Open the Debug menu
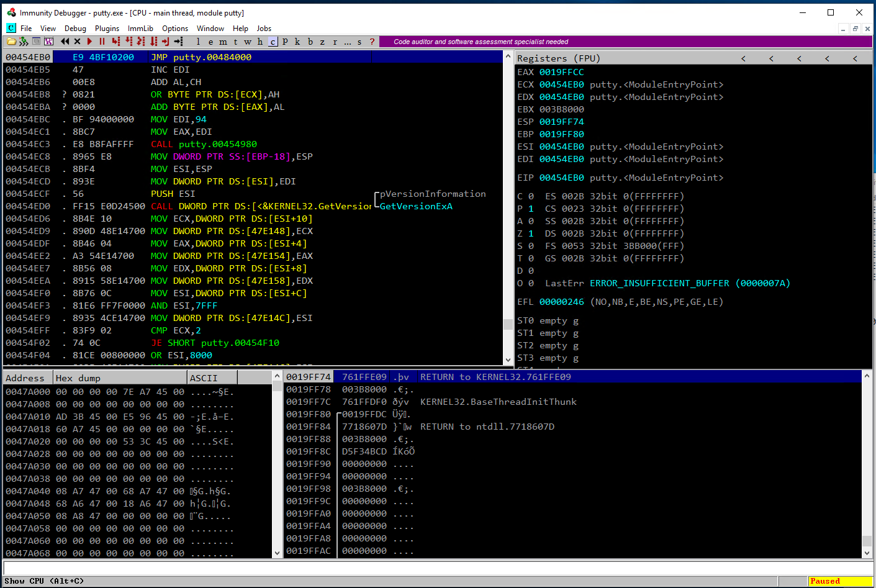The width and height of the screenshot is (876, 588). tap(75, 29)
